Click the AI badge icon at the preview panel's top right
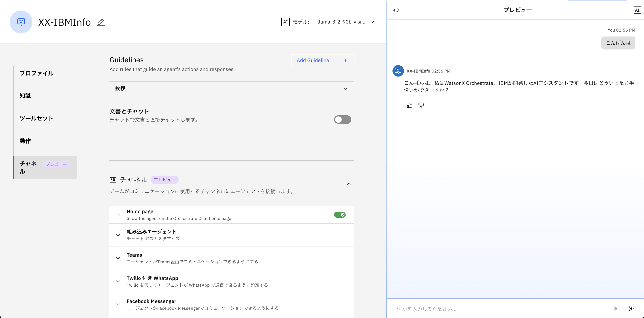 click(x=637, y=10)
